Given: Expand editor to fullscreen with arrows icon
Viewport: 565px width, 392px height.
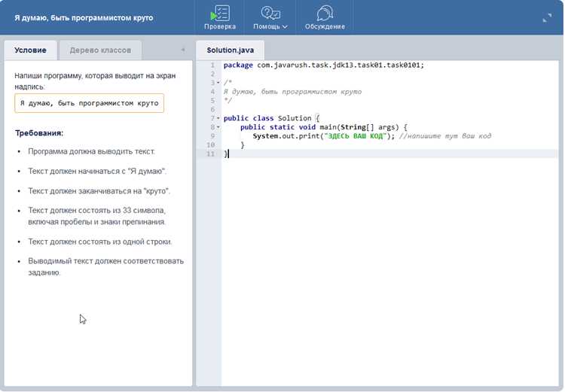Looking at the screenshot, I should (x=547, y=17).
